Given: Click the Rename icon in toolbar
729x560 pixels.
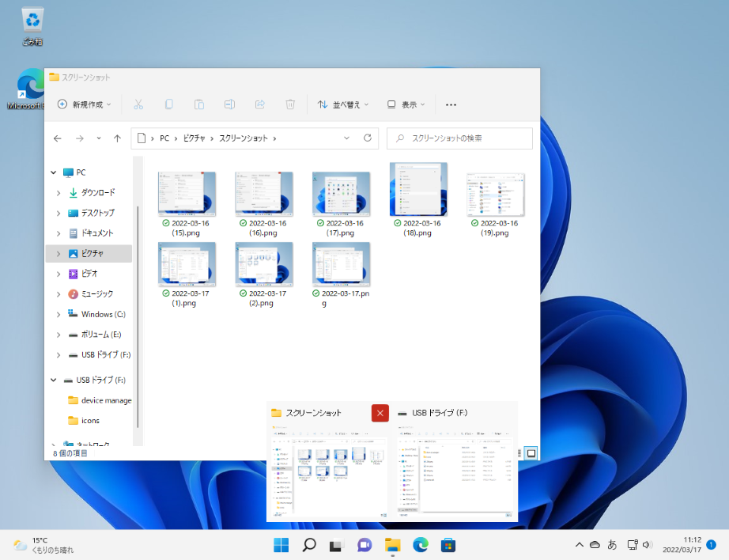Looking at the screenshot, I should click(x=229, y=104).
